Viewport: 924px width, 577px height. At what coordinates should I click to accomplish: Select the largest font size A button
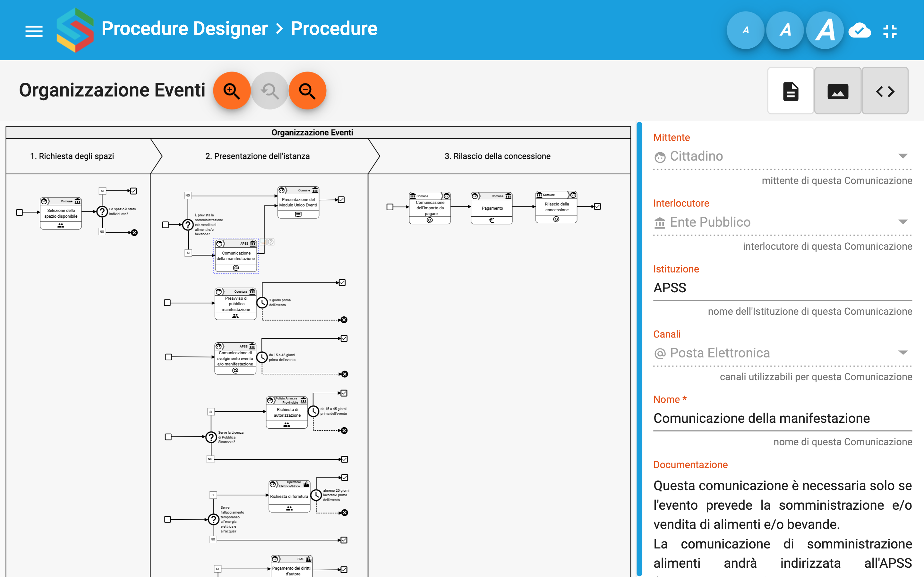point(825,30)
